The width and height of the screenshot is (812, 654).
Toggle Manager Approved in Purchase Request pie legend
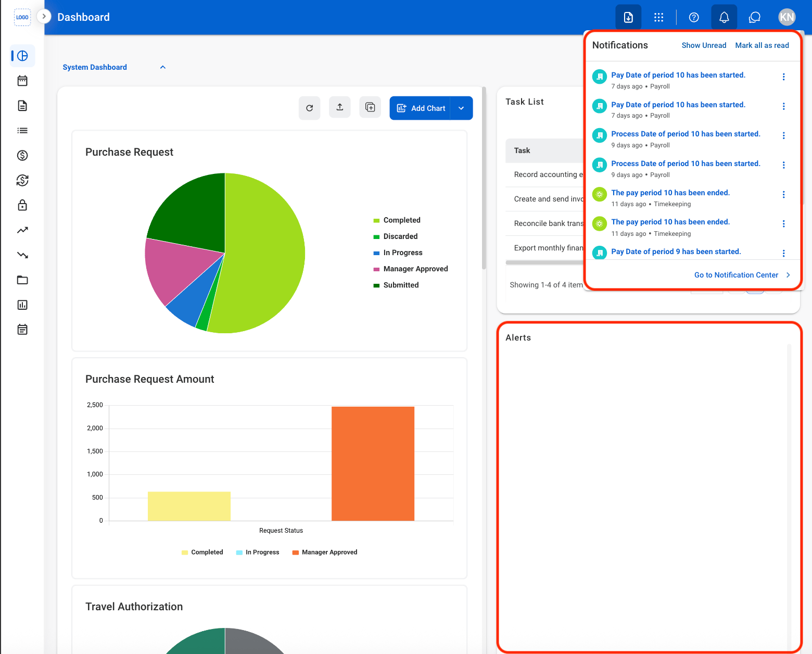point(411,269)
